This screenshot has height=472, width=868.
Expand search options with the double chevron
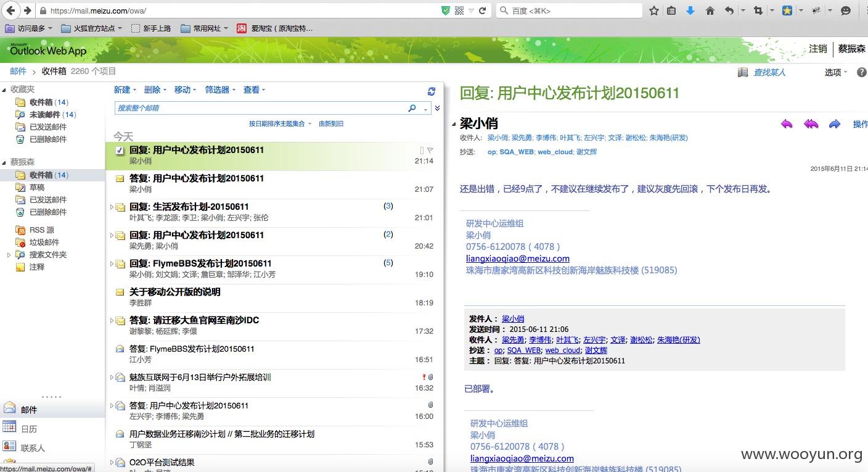point(437,108)
